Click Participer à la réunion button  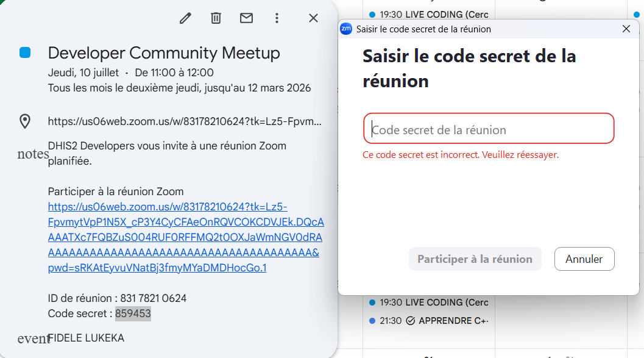[x=475, y=259]
